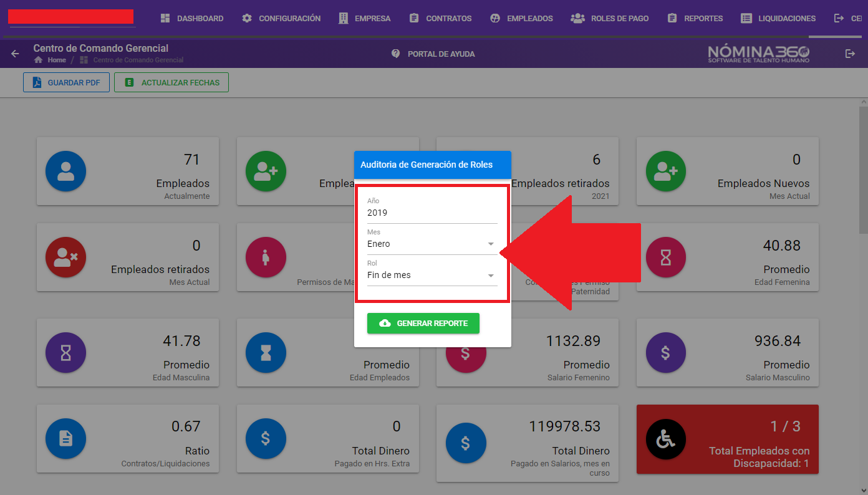Open the Dashboard menu
Screen dimensions: 868x495
(x=192, y=19)
